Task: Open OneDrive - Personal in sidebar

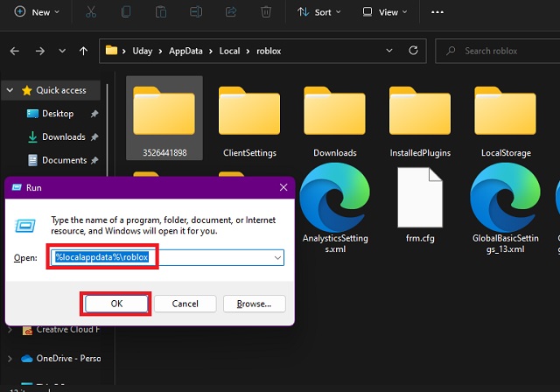Action: click(x=61, y=358)
